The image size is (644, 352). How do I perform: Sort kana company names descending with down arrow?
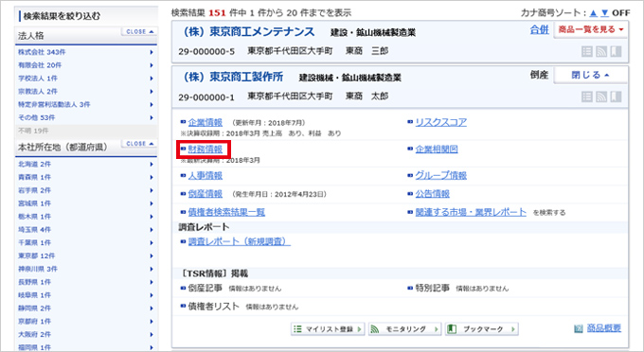pos(604,13)
